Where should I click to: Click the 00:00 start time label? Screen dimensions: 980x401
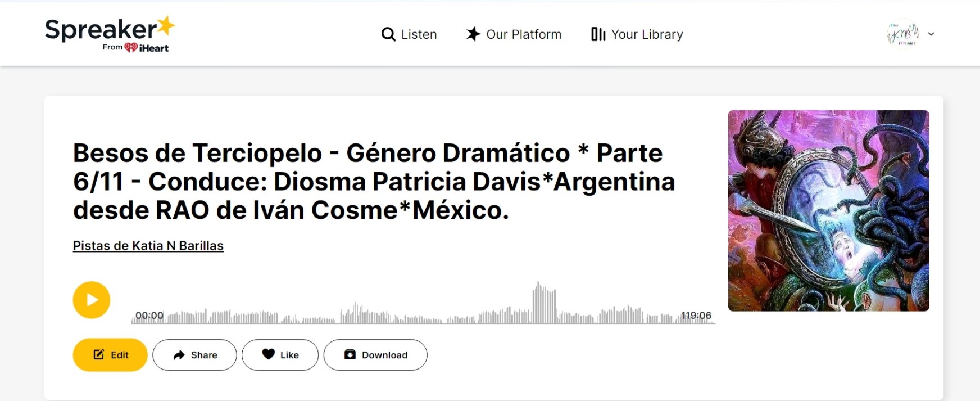click(x=149, y=316)
